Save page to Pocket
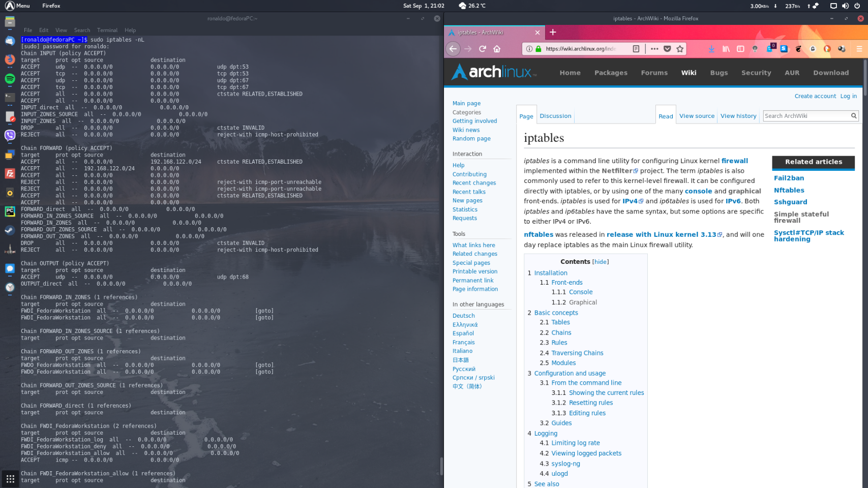The width and height of the screenshot is (868, 488). click(667, 49)
